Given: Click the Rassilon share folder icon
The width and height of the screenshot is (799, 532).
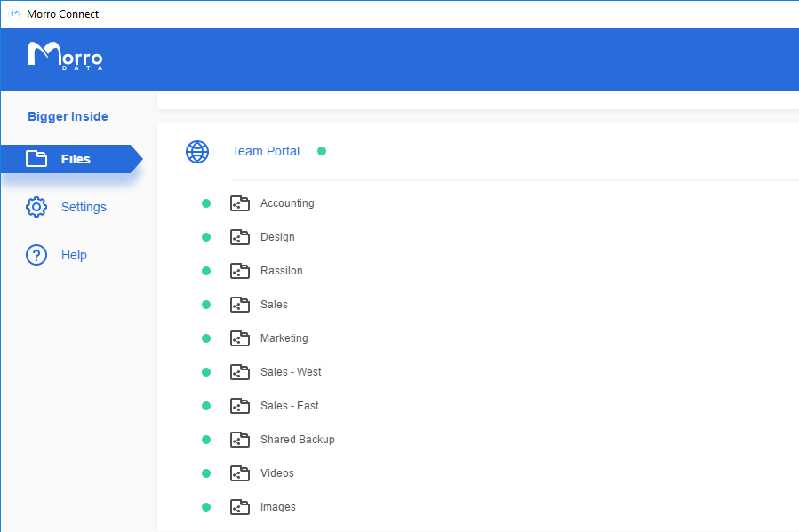Looking at the screenshot, I should tap(239, 271).
